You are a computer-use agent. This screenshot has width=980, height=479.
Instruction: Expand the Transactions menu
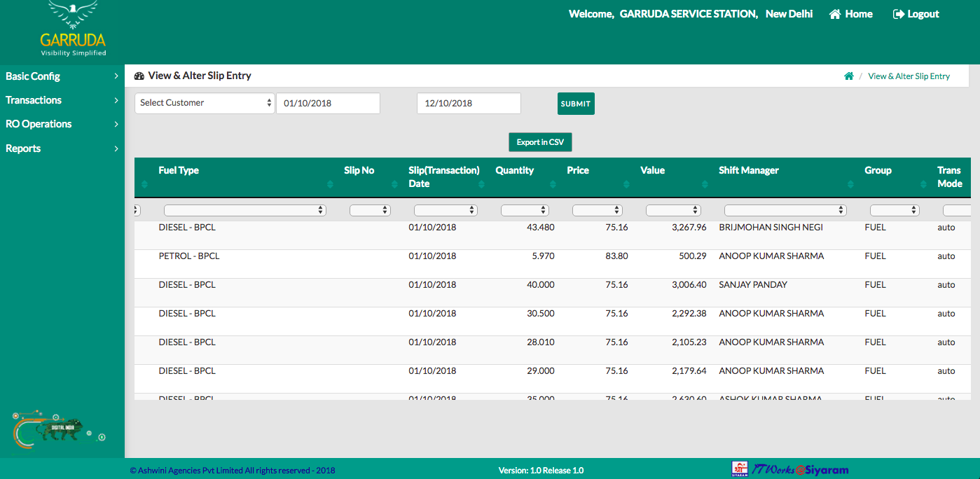tap(62, 100)
